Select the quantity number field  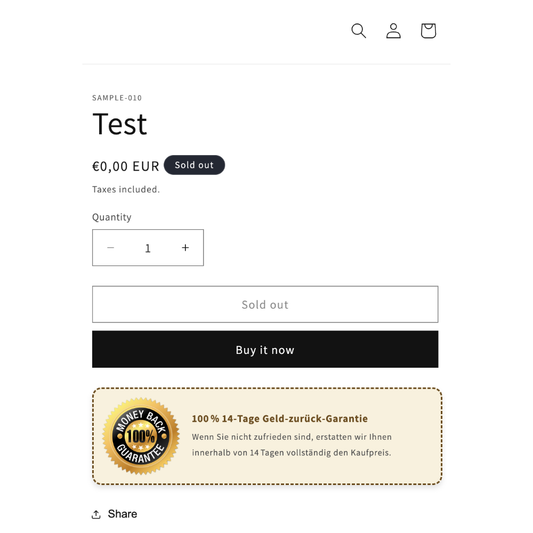click(148, 248)
